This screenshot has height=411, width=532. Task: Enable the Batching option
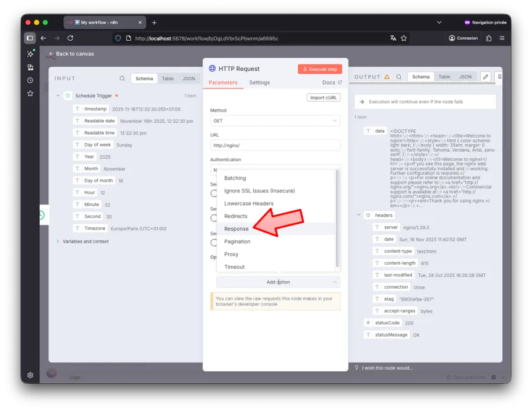[x=235, y=178]
